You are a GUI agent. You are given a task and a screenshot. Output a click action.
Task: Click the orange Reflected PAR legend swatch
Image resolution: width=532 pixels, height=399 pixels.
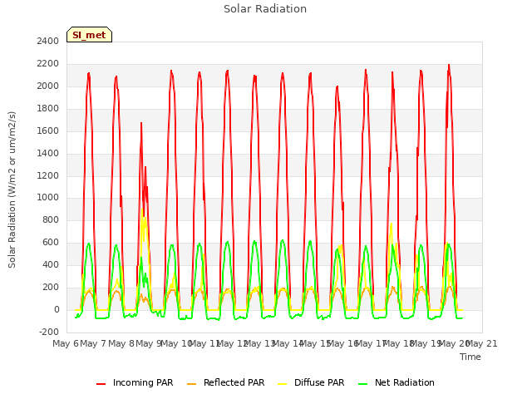[192, 384]
